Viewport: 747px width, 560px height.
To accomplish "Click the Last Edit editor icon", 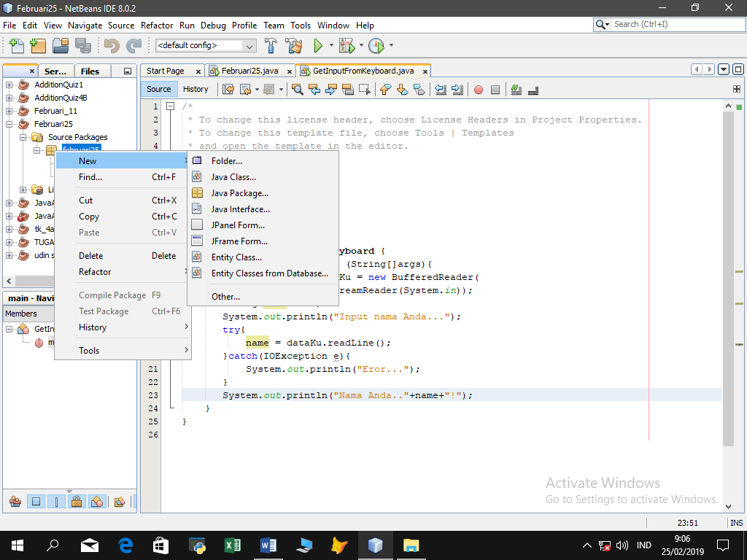I will click(228, 90).
